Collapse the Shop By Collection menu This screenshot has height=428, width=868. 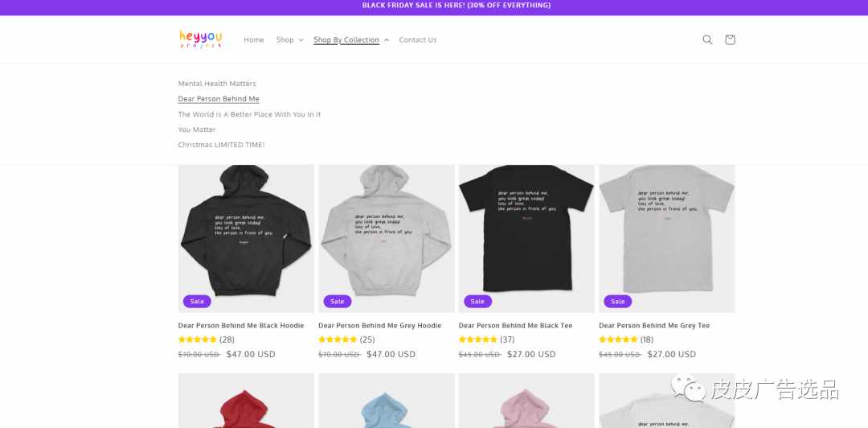pyautogui.click(x=351, y=39)
